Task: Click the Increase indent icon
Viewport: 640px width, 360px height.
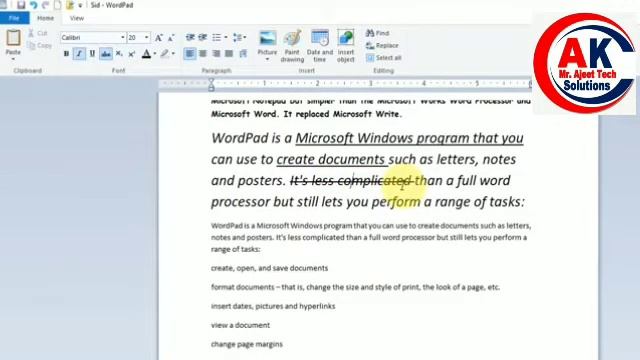Action: [x=202, y=38]
